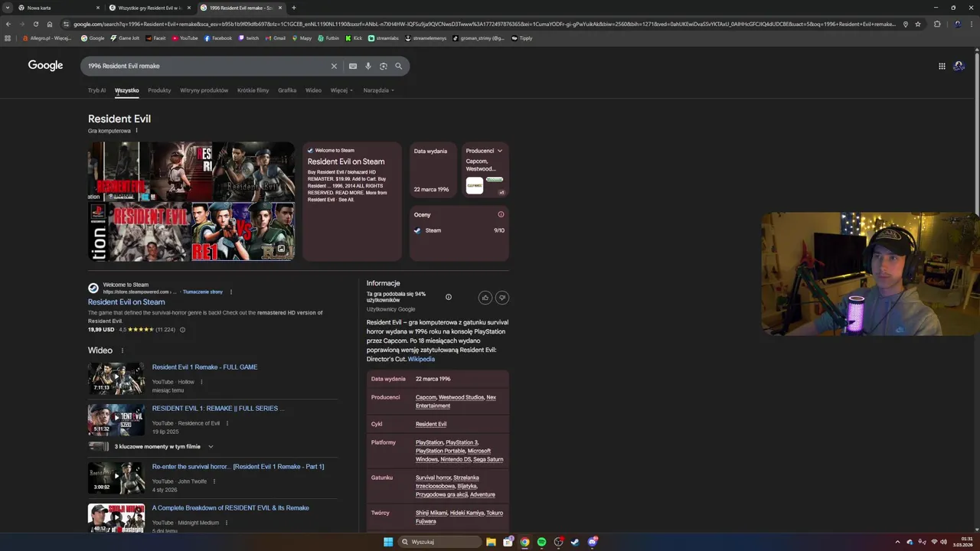Screen dimensions: 980x551
Task: Open the Google apps grid
Action: tap(942, 66)
